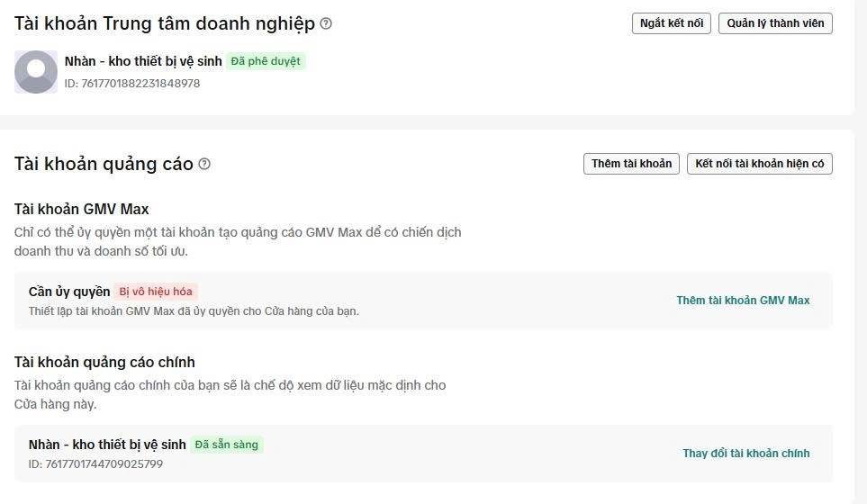Image resolution: width=867 pixels, height=504 pixels.
Task: Click the Đã sẵn sàng status badge
Action: coord(226,445)
